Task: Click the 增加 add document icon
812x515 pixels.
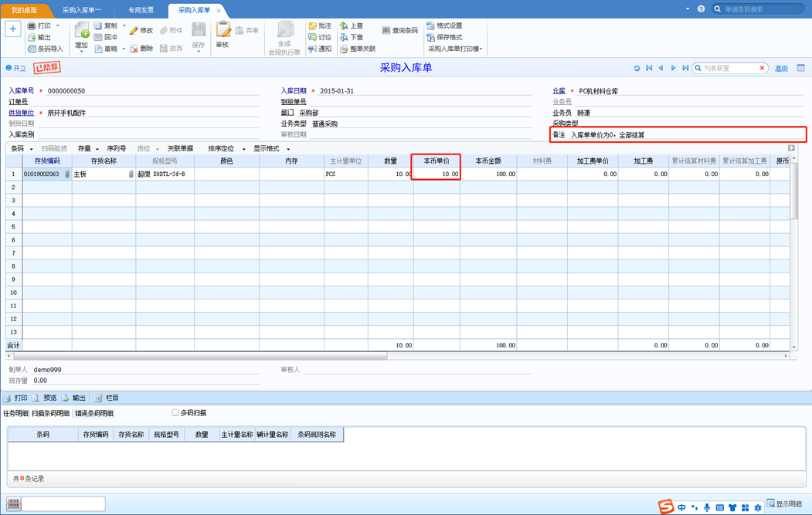Action: (82, 30)
